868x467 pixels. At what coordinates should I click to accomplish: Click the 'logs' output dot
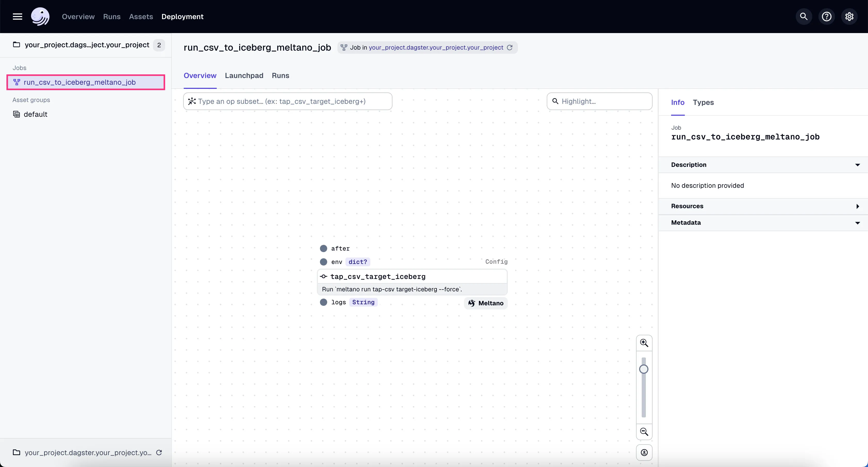point(324,302)
